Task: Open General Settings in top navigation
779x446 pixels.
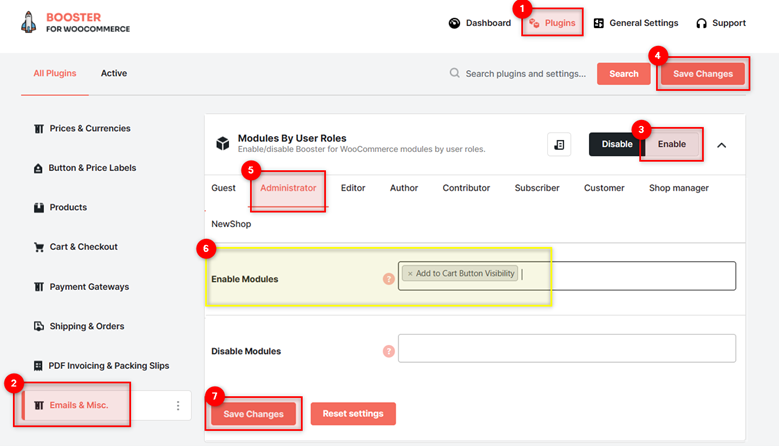Action: (x=636, y=23)
